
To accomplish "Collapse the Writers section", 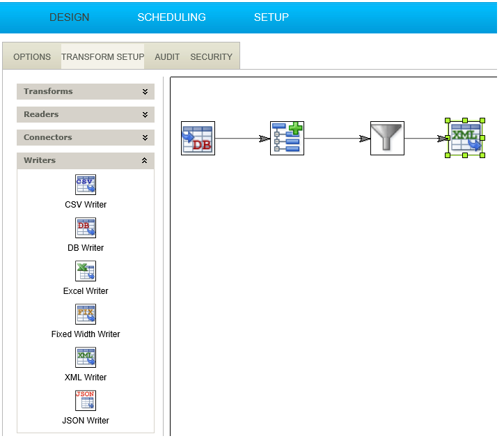I will coord(145,160).
